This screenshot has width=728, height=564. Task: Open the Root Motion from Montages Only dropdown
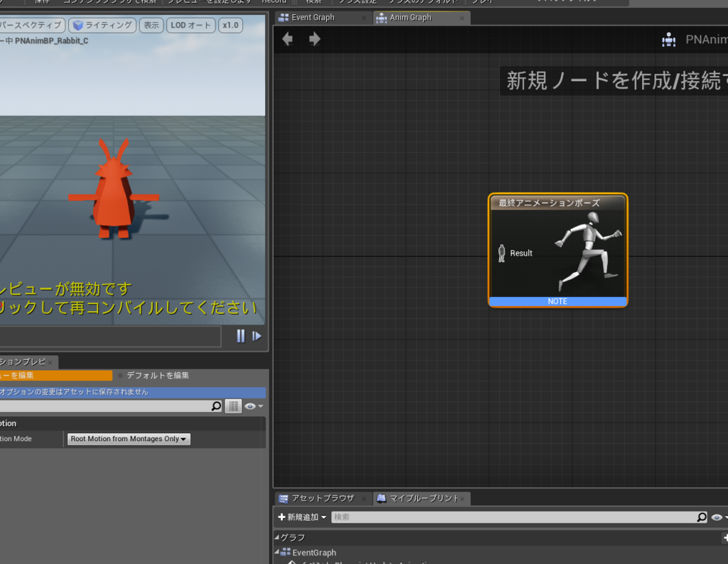coord(129,439)
